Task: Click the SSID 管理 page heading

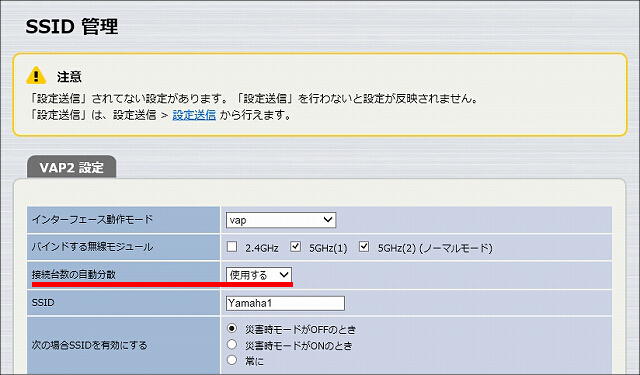Action: point(72,27)
